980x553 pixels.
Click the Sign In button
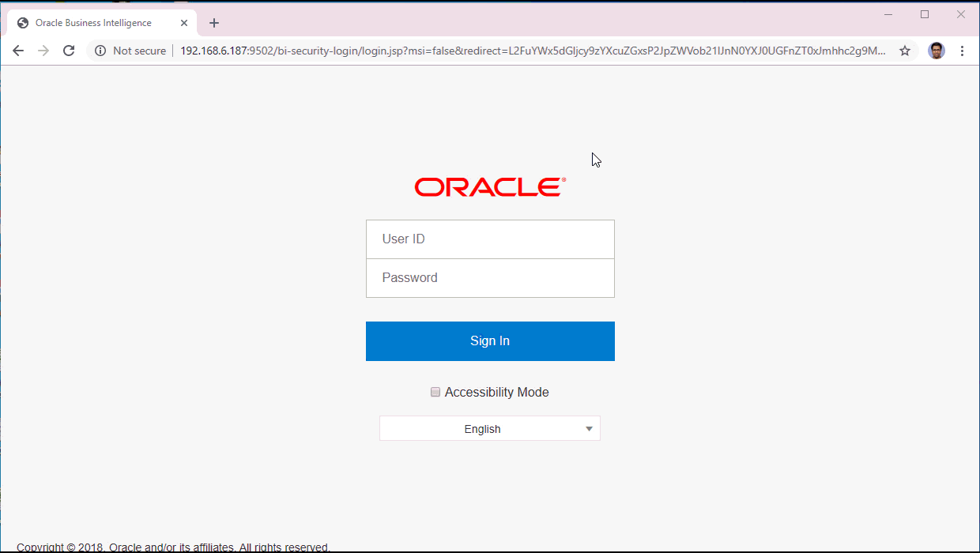click(x=490, y=341)
